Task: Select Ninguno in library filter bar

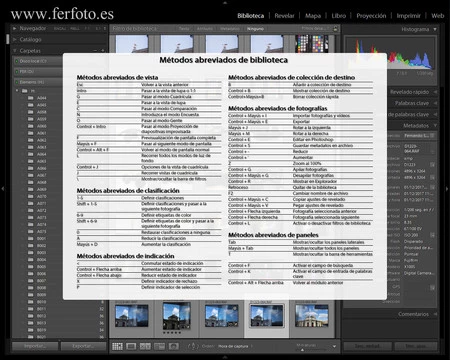Action: coord(255,29)
